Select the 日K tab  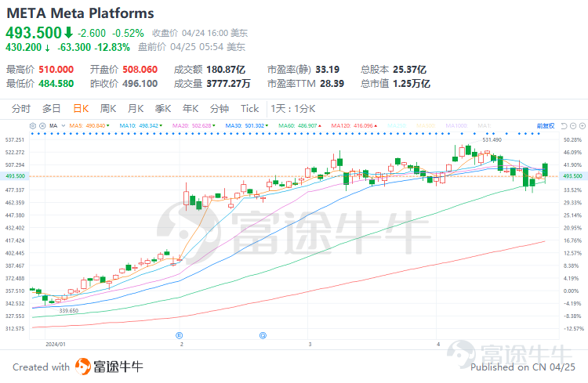coord(81,109)
